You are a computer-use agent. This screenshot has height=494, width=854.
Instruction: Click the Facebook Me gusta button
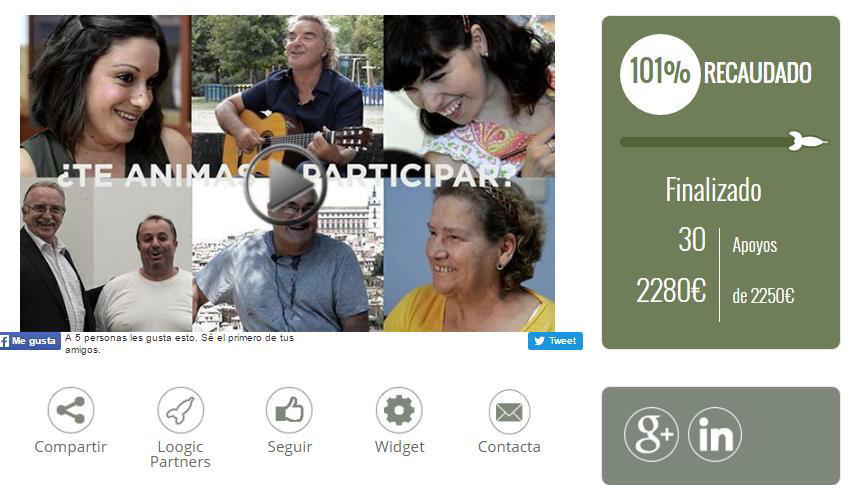click(30, 341)
